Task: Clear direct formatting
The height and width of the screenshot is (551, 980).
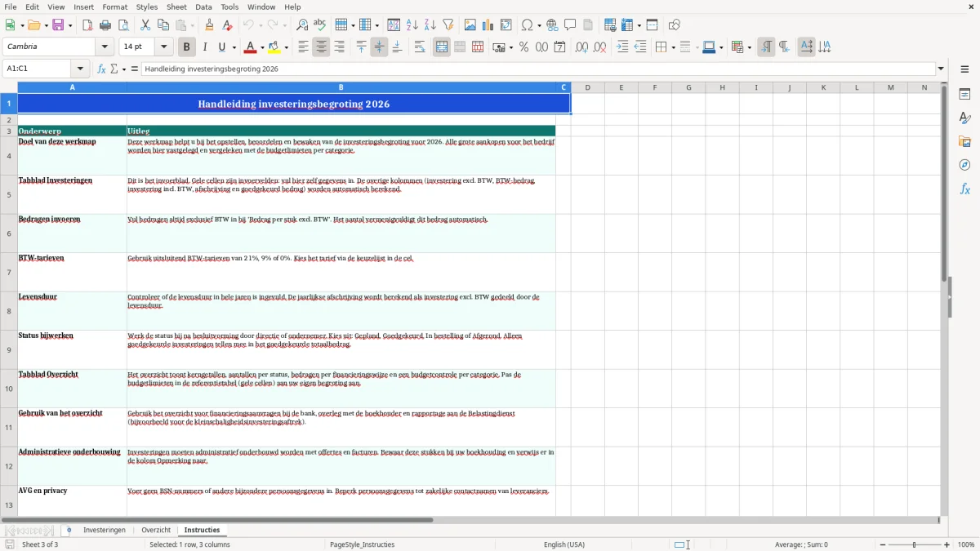Action: (228, 25)
